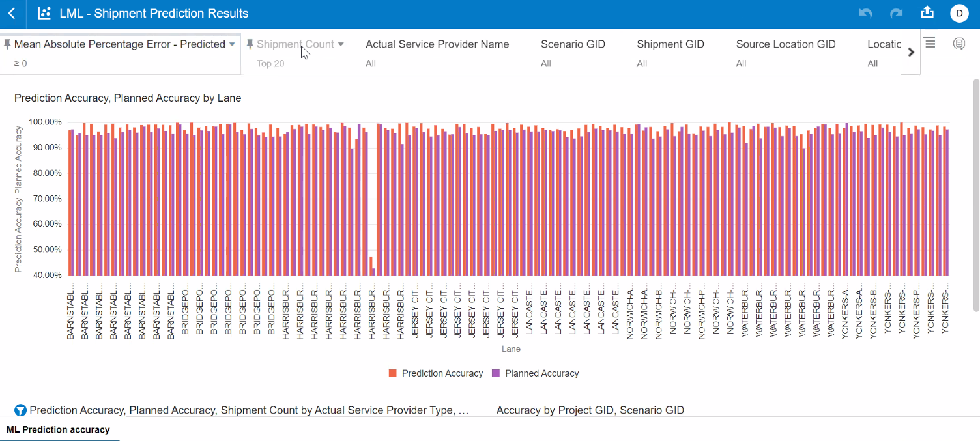Click the filter icon on lower chart title
Screen dimensions: 980x441
21,410
